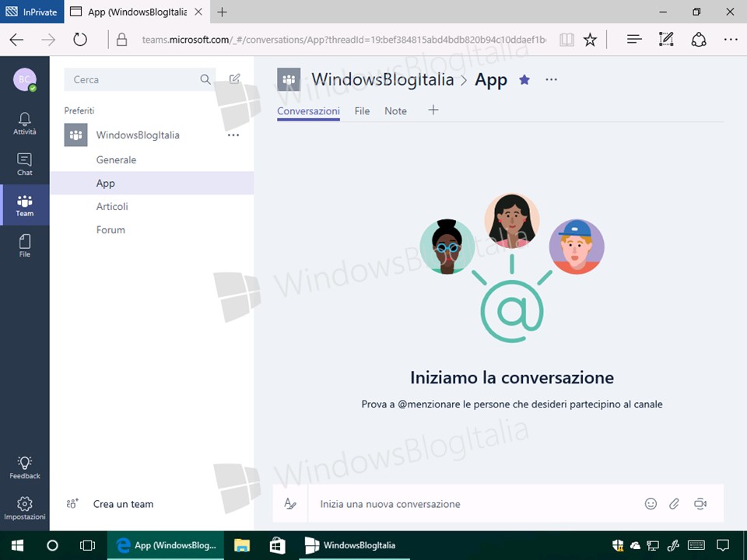
Task: Click the BC profile avatar
Action: 25,79
